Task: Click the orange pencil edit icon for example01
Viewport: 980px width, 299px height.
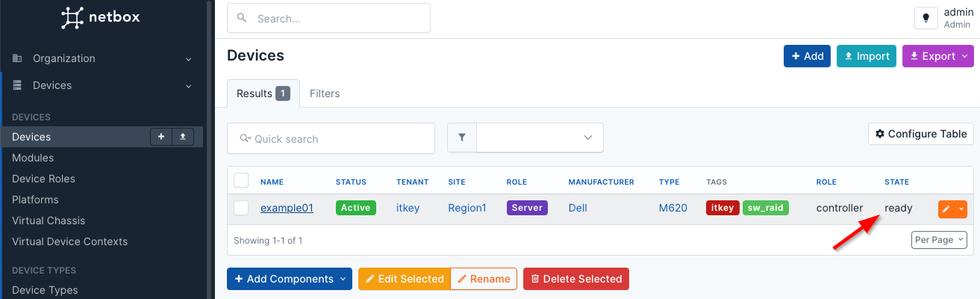Action: 946,209
